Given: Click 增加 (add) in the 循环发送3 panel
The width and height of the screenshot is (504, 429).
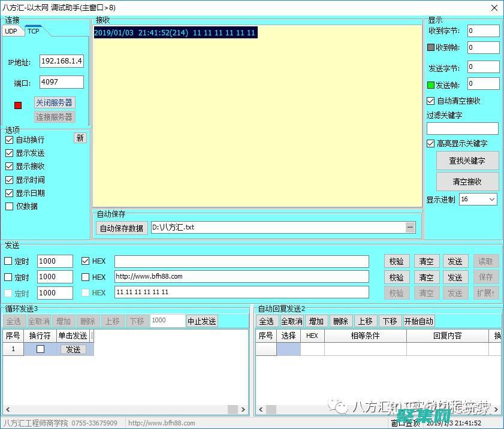Looking at the screenshot, I should click(x=63, y=321).
